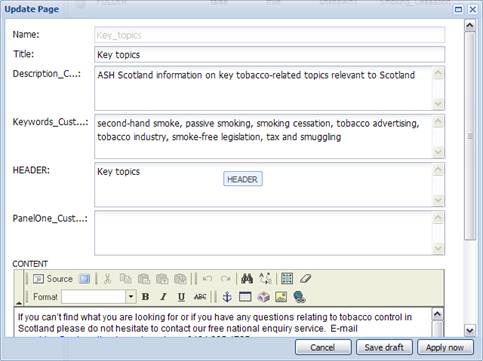Click the box icon beside the image icon

pos(263,297)
